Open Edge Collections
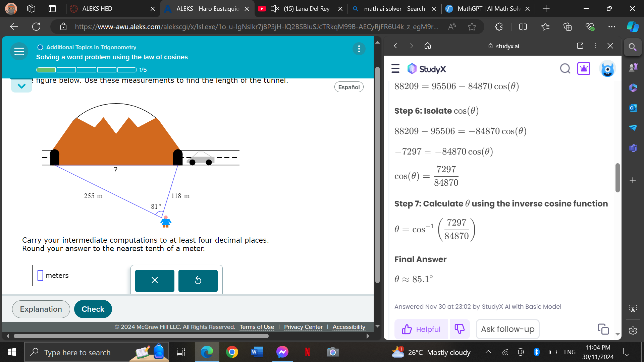The width and height of the screenshot is (644, 362). [x=568, y=27]
